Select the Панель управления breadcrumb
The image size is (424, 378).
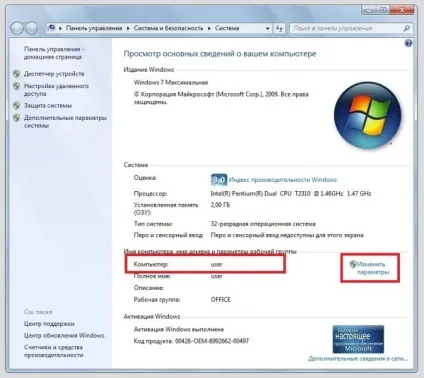click(94, 28)
